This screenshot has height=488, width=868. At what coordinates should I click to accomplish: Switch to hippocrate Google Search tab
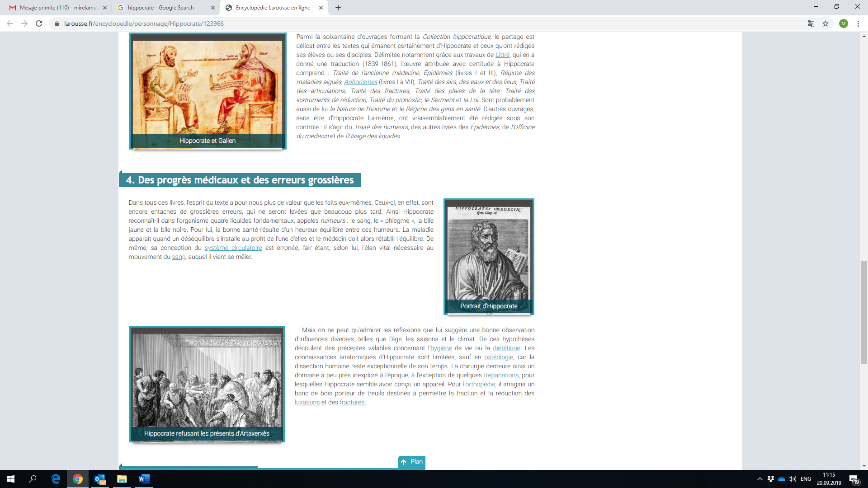[x=160, y=8]
